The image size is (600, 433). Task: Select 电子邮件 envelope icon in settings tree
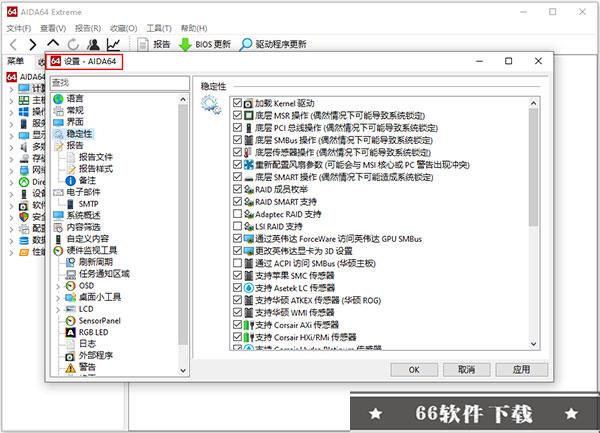click(58, 192)
